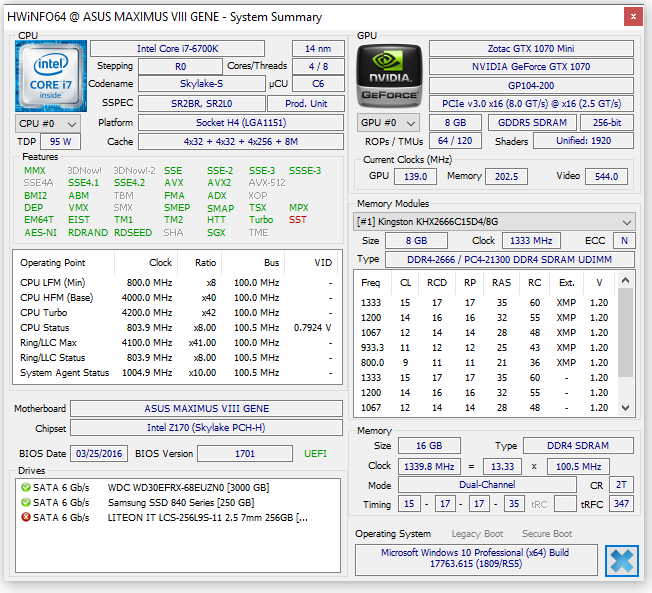Viewport: 652px width, 593px height.
Task: Click the greyed Legacy Boot label
Action: (x=477, y=534)
